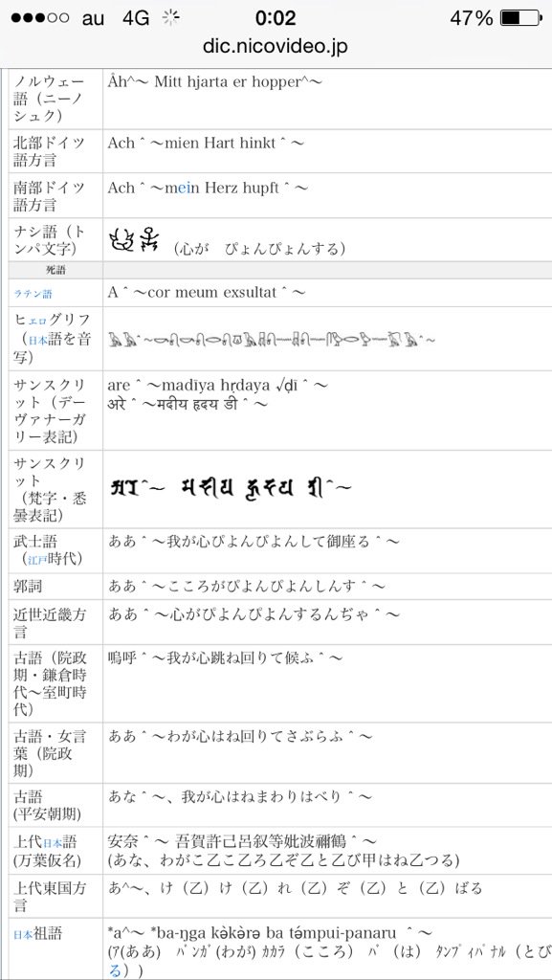
Task: Tap the 0:02 clock in status bar
Action: point(276,18)
